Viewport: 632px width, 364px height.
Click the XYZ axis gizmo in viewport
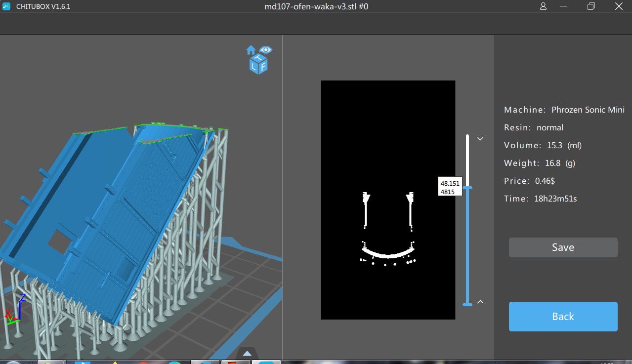15,309
